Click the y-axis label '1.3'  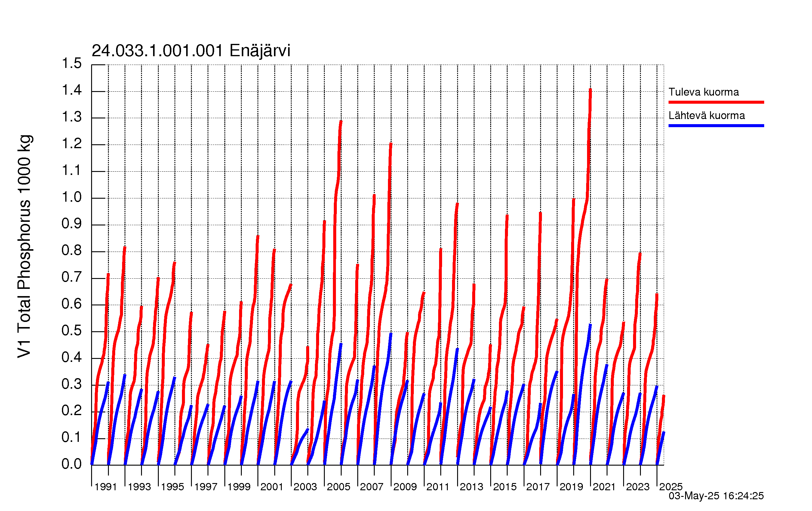point(72,117)
